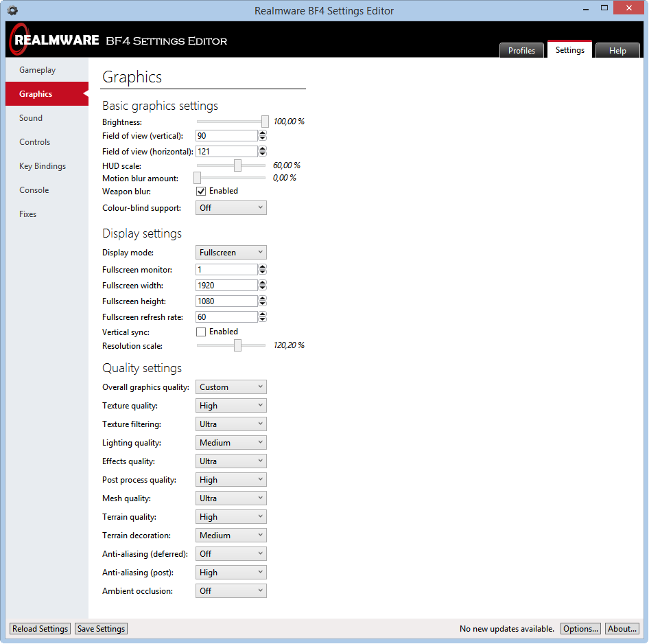Click the gear app icon in title bar
649x644 pixels.
pos(12,10)
